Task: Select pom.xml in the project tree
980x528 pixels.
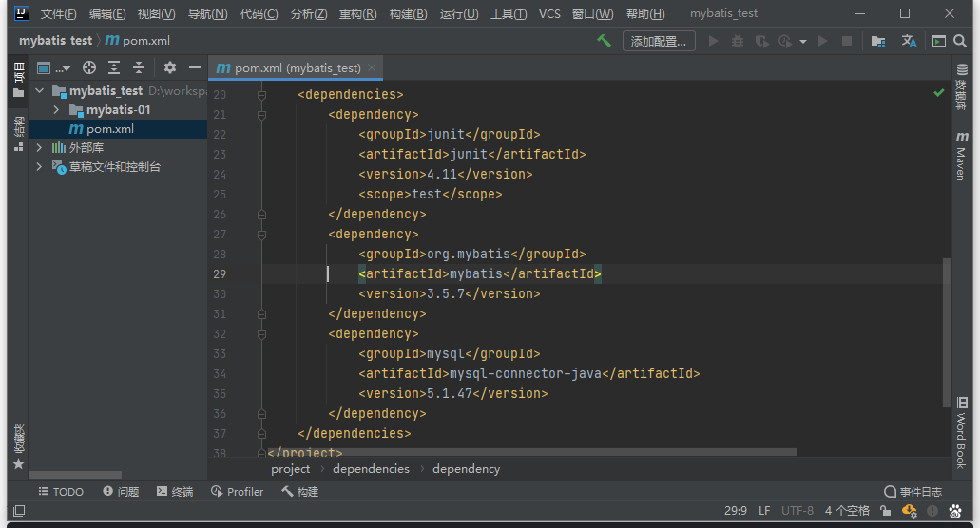Action: point(109,129)
